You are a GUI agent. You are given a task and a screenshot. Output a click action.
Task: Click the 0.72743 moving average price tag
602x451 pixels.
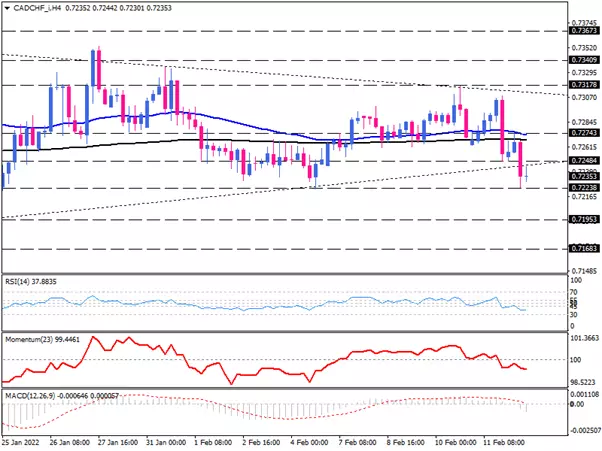pyautogui.click(x=581, y=132)
